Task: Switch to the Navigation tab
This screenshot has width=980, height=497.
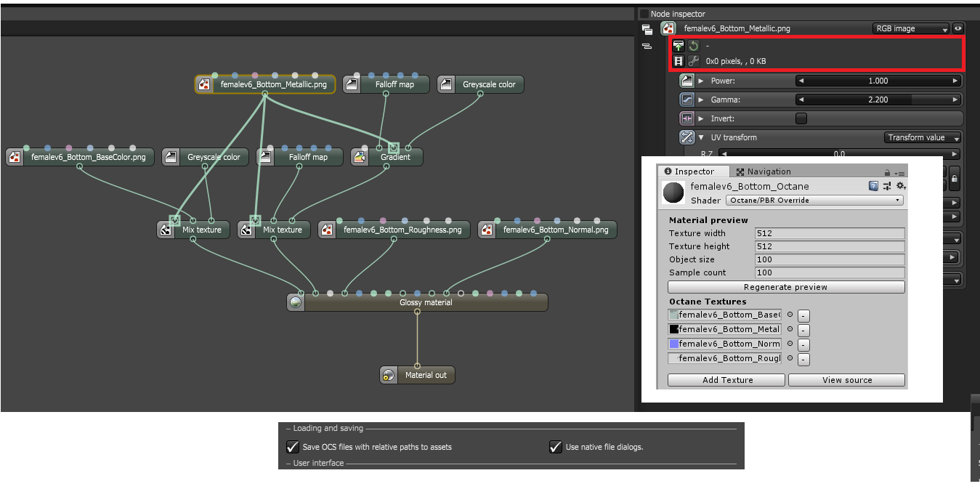Action: (764, 171)
